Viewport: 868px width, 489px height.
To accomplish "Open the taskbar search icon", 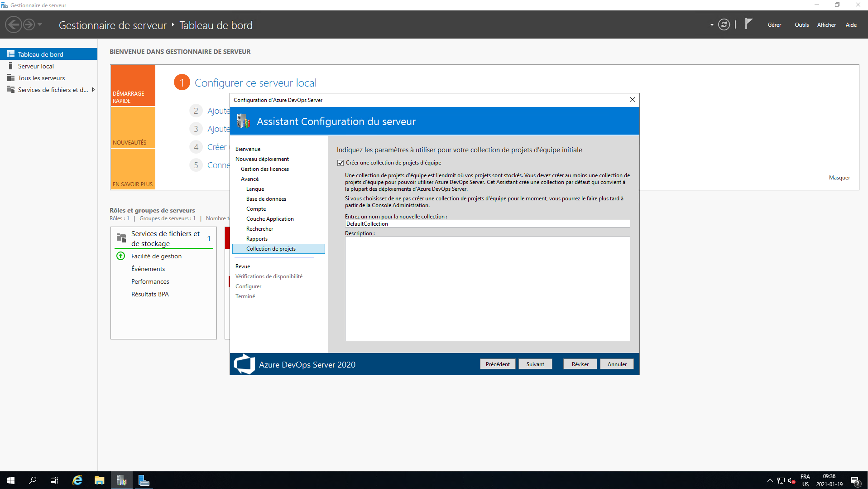I will [33, 480].
